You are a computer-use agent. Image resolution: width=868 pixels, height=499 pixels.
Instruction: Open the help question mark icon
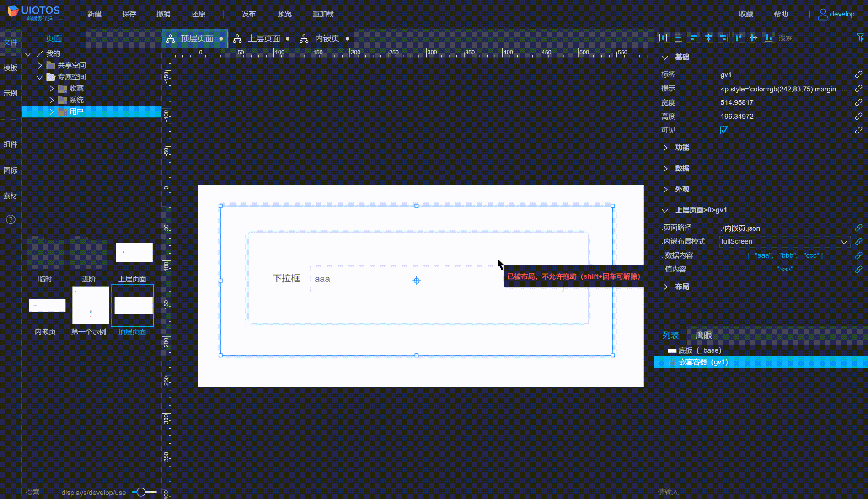click(x=11, y=219)
